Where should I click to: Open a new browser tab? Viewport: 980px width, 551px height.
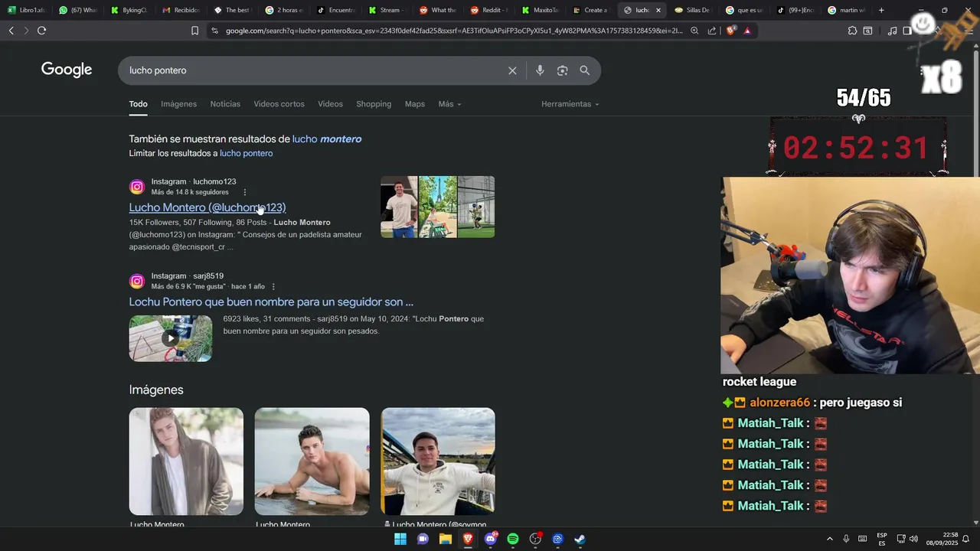click(881, 10)
